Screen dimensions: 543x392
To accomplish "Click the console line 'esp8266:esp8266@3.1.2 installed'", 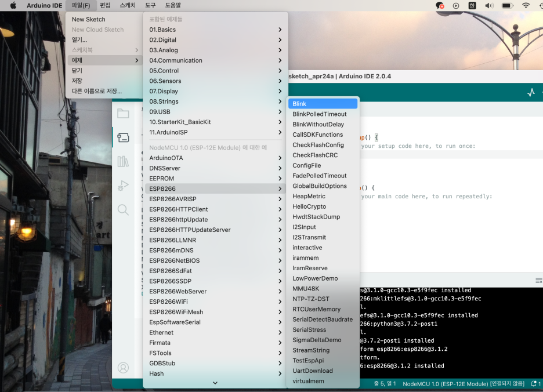I will (x=402, y=366).
